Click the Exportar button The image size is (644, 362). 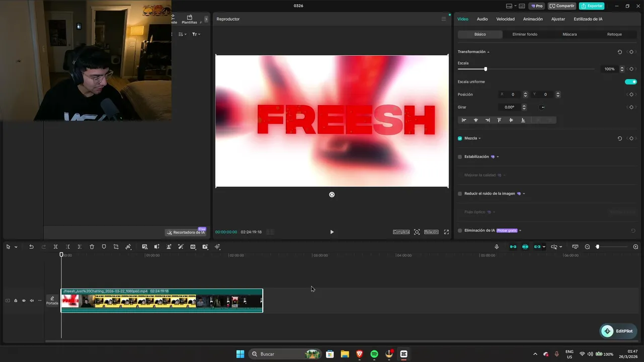click(592, 6)
